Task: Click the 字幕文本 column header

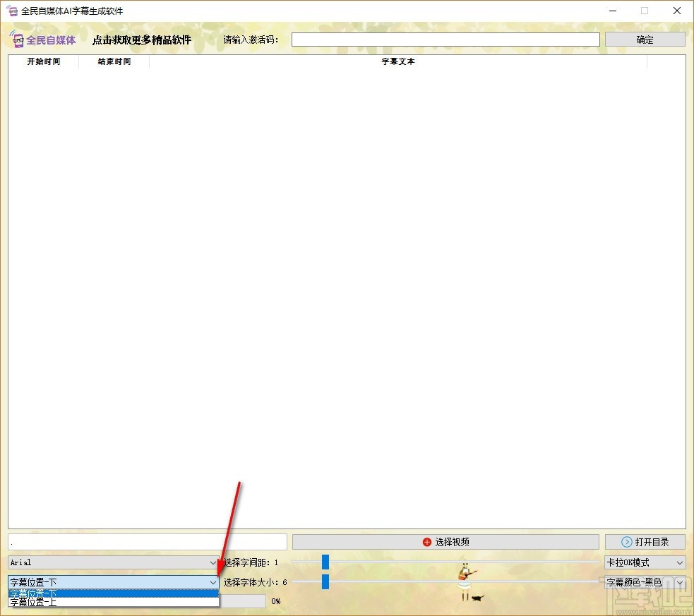Action: point(397,61)
